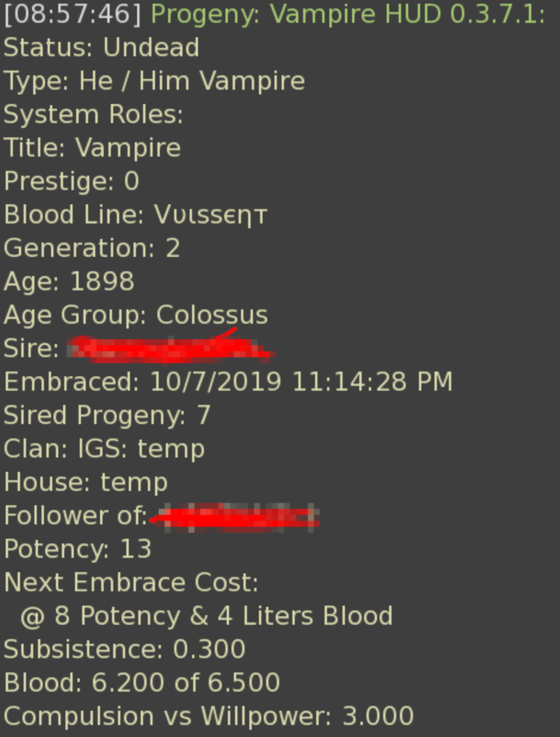
Task: Select the Sired Progeny: 7 line
Action: point(107,415)
